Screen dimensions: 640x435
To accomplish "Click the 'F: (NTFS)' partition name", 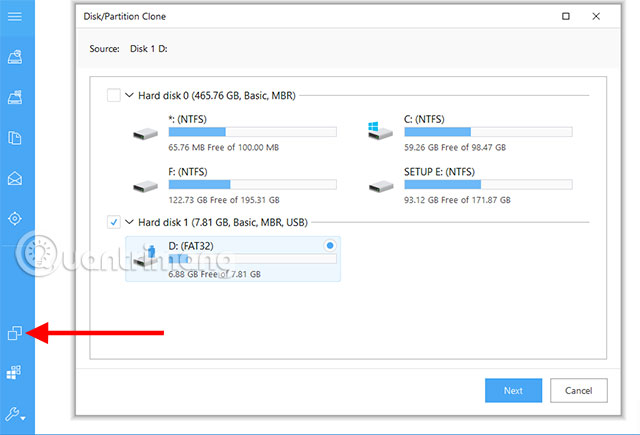I will pyautogui.click(x=188, y=172).
